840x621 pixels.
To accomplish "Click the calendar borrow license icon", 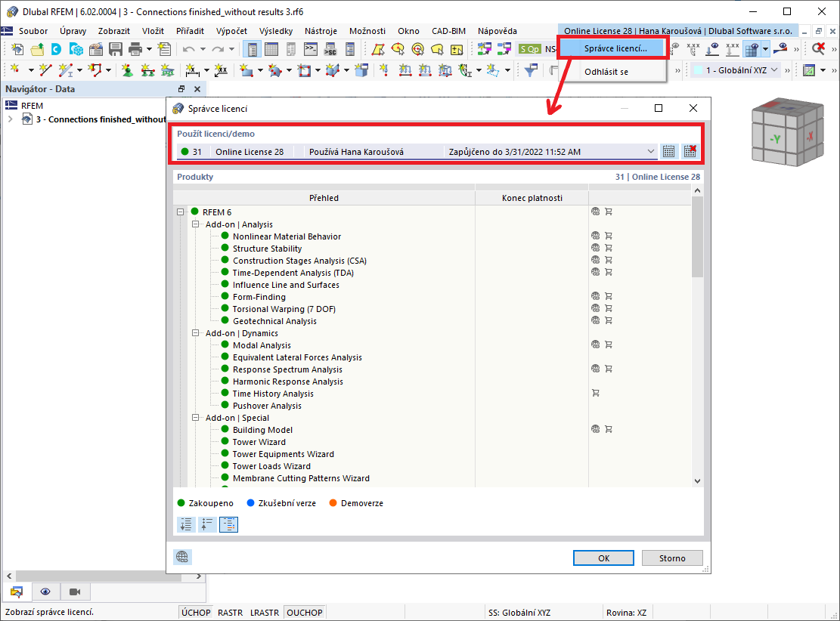I will click(x=668, y=152).
